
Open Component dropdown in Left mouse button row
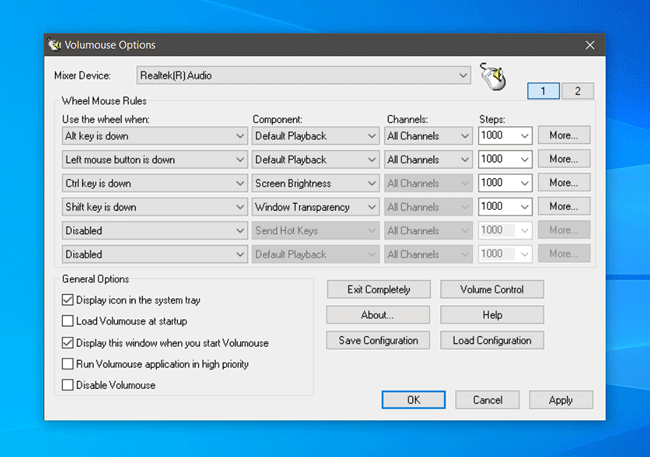(x=315, y=160)
